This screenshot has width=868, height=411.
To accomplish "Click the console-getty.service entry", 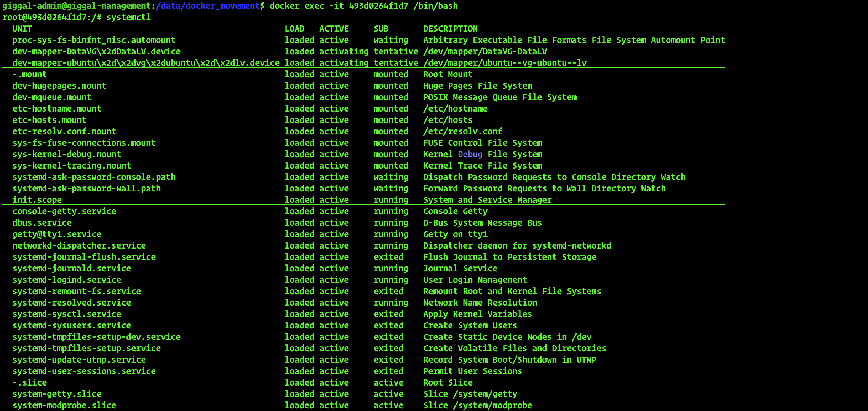I will point(64,212).
